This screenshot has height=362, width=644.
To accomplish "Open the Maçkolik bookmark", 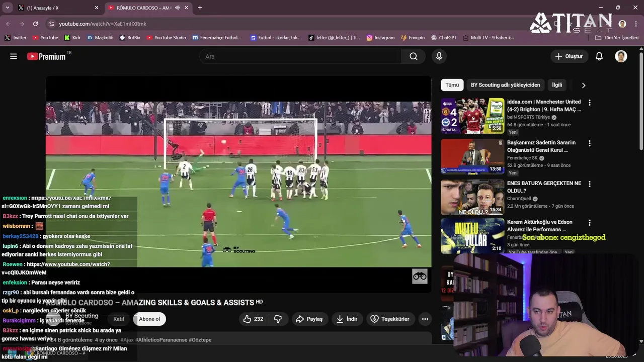I will tap(100, 38).
